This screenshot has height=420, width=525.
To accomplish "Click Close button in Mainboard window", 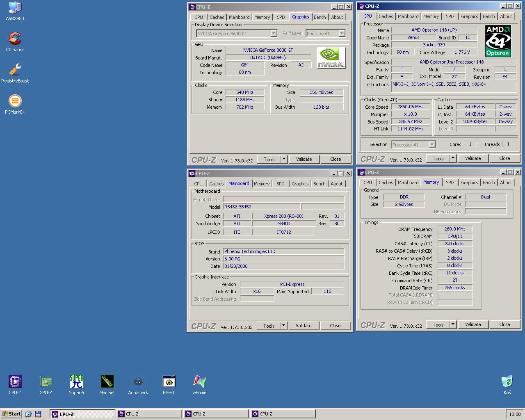I will click(335, 326).
